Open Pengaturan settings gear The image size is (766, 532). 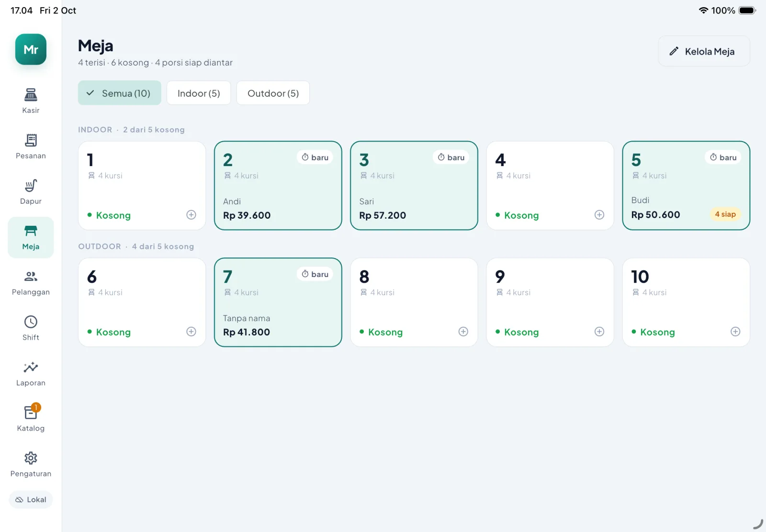tap(31, 465)
